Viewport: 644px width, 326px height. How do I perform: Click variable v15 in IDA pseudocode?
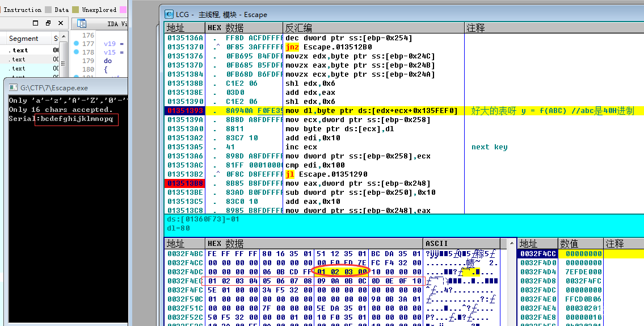pyautogui.click(x=110, y=52)
